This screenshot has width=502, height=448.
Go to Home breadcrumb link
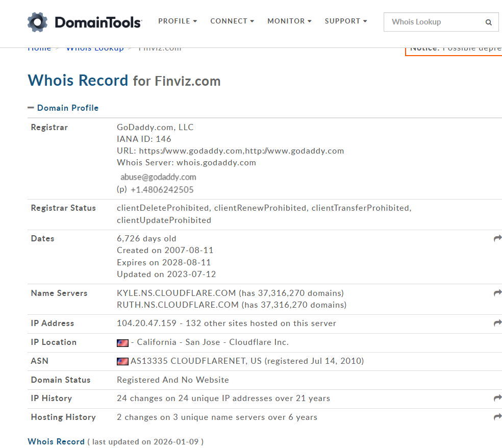click(x=39, y=48)
